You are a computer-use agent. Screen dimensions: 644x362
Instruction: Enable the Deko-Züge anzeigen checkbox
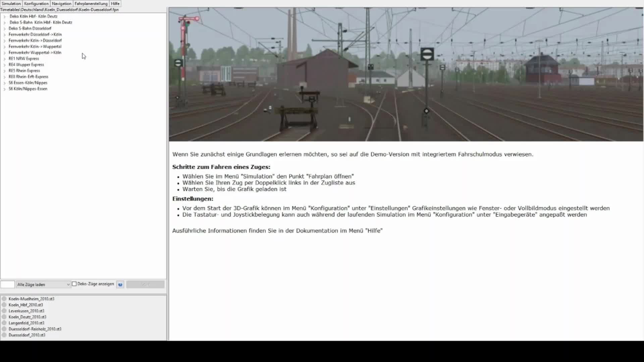[x=74, y=284]
